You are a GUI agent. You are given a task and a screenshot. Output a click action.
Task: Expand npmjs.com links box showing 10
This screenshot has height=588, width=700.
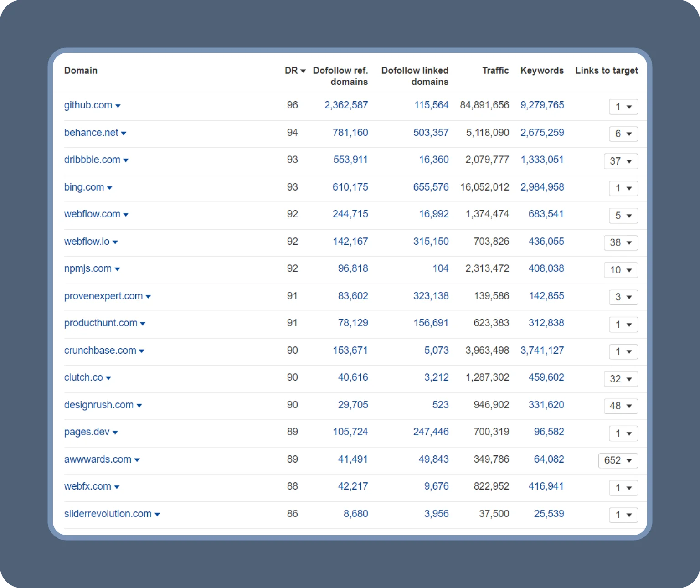point(621,270)
